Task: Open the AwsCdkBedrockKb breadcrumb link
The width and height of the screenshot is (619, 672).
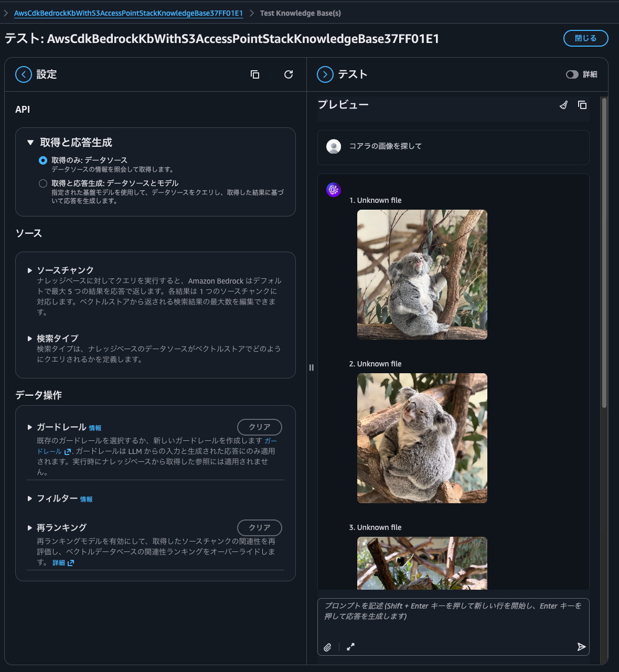Action: tap(129, 13)
